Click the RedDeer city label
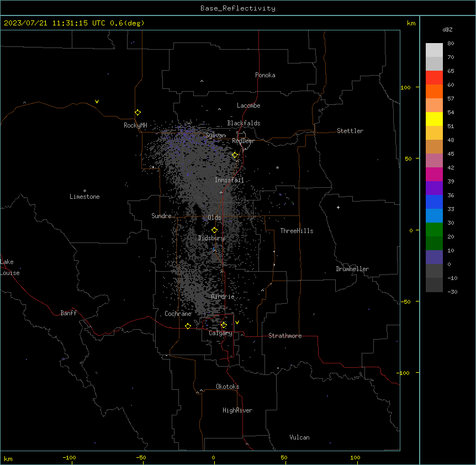The image size is (476, 465). click(243, 141)
